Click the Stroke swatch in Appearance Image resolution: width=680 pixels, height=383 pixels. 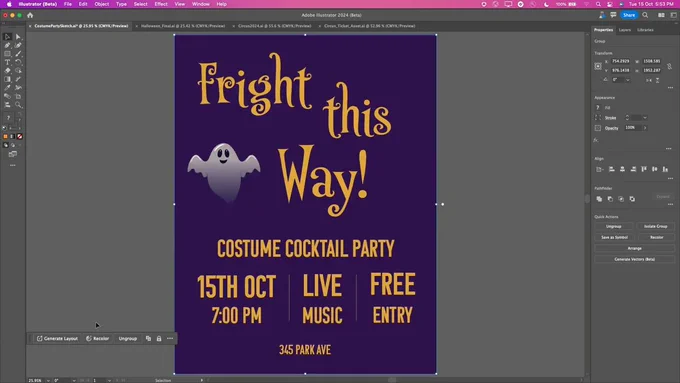coord(598,118)
